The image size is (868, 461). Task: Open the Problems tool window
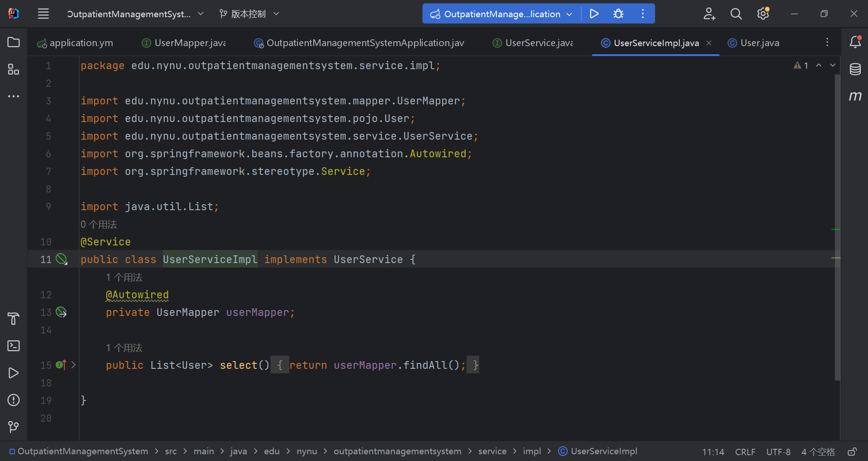pyautogui.click(x=14, y=400)
